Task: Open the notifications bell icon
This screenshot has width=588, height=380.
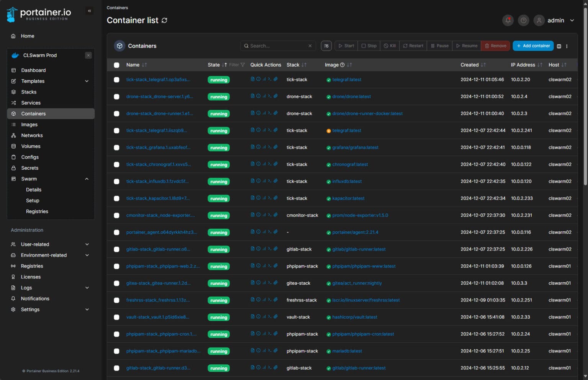Action: click(508, 20)
